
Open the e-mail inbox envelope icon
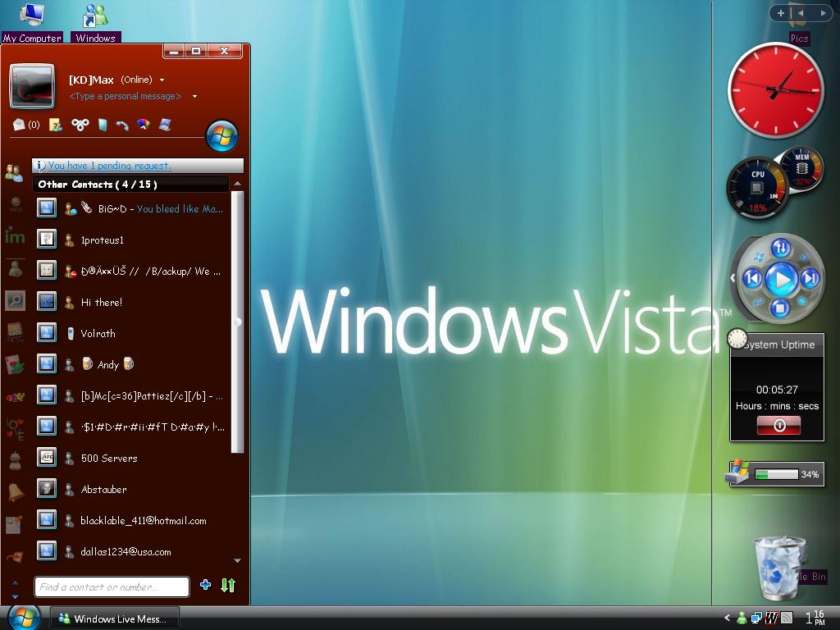click(x=19, y=125)
